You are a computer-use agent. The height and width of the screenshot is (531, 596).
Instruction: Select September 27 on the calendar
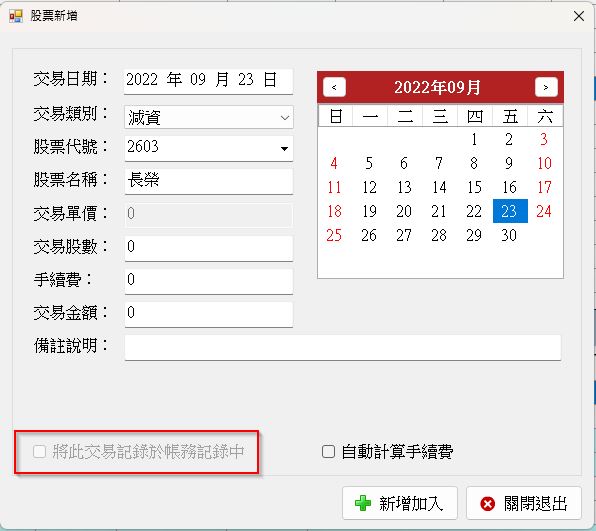(404, 235)
